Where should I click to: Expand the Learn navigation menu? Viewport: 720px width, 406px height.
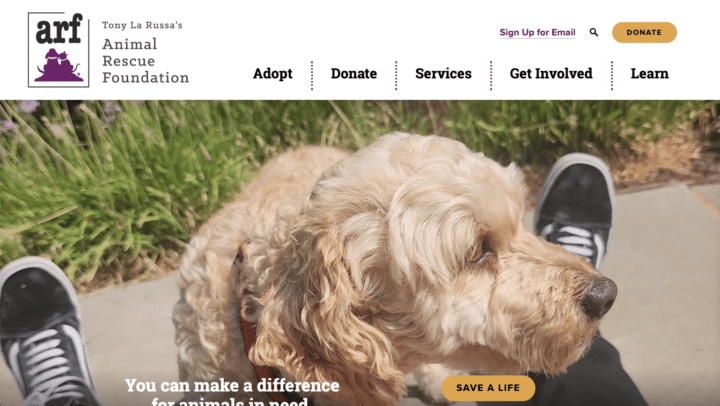coord(649,73)
